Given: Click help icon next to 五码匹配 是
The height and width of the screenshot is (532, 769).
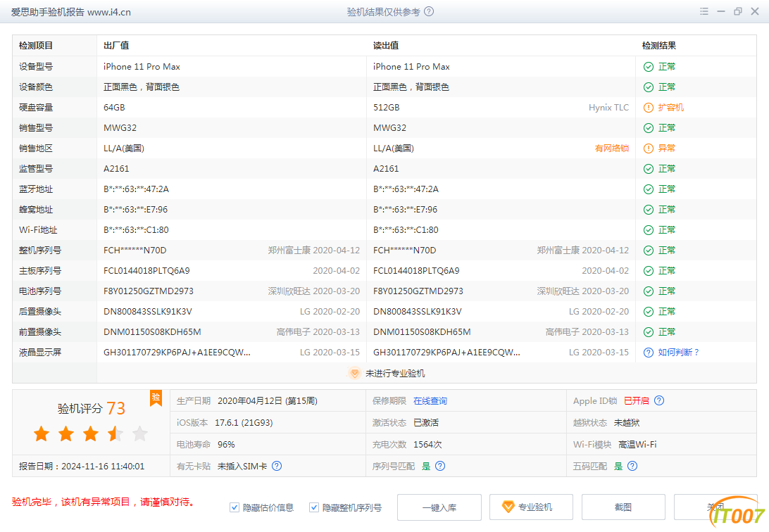Looking at the screenshot, I should (x=632, y=466).
